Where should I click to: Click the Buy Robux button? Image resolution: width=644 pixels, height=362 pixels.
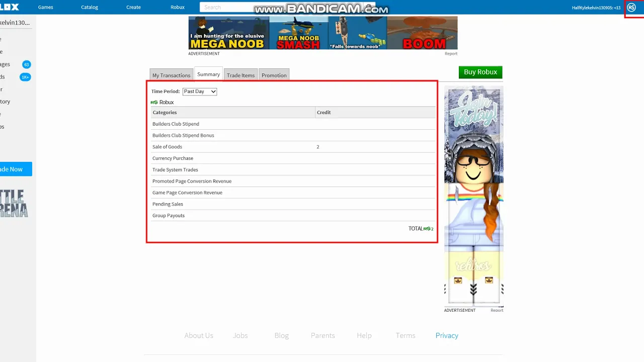coord(480,72)
